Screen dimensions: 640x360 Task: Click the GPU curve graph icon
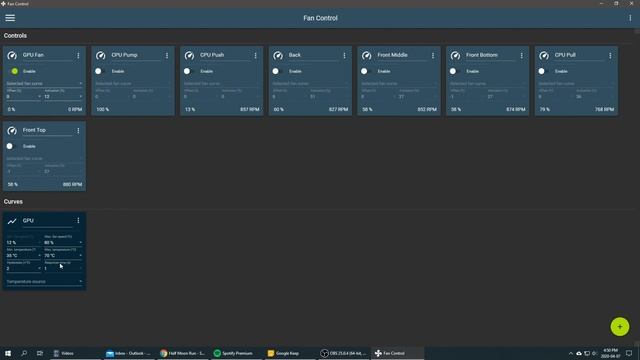[x=12, y=221]
